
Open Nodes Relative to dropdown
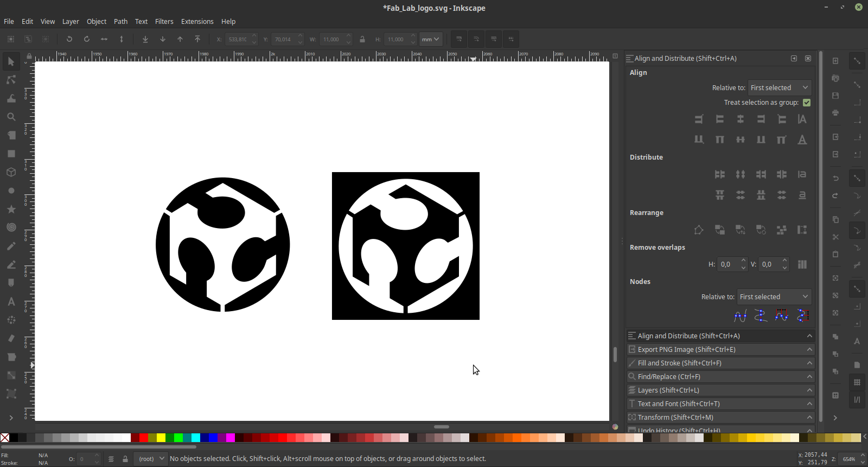point(774,296)
